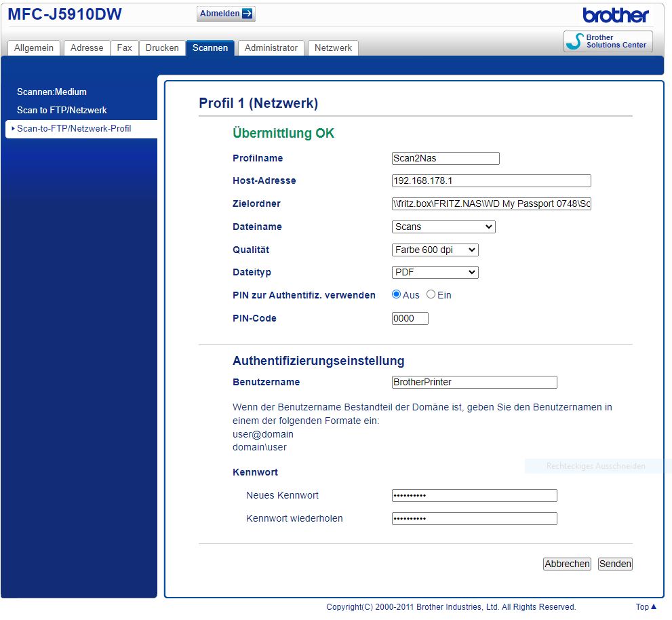
Task: Enable PIN authentication with Ein radio
Action: click(431, 294)
